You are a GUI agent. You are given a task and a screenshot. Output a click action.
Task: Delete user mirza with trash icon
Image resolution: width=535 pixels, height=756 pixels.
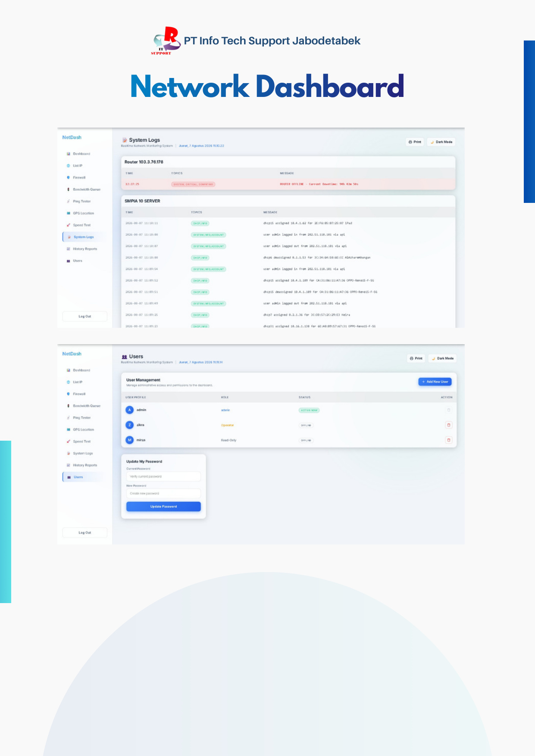coord(449,440)
